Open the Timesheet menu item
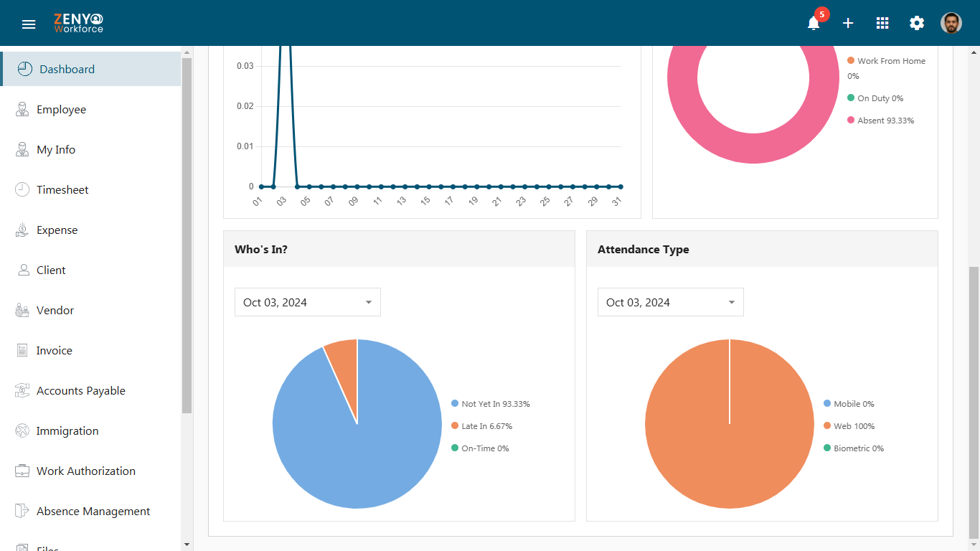The width and height of the screenshot is (980, 551). click(x=90, y=189)
